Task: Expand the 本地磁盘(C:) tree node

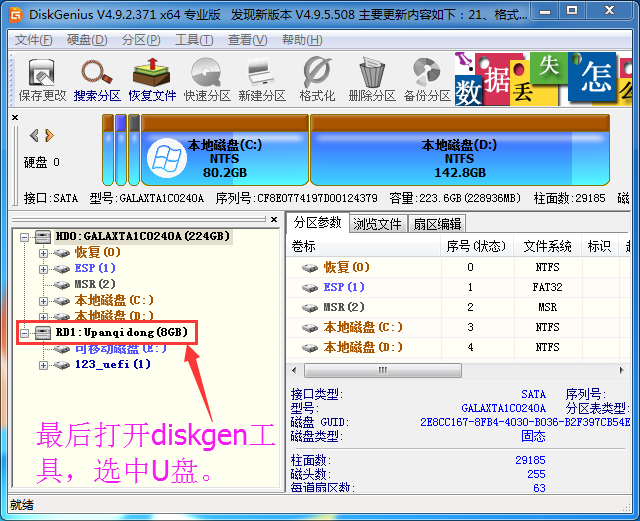Action: [x=43, y=301]
